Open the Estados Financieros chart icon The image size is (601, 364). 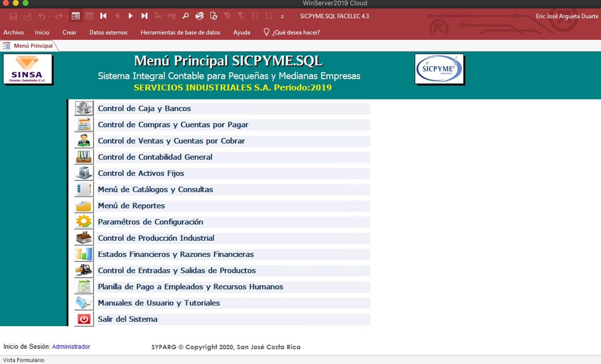point(84,254)
